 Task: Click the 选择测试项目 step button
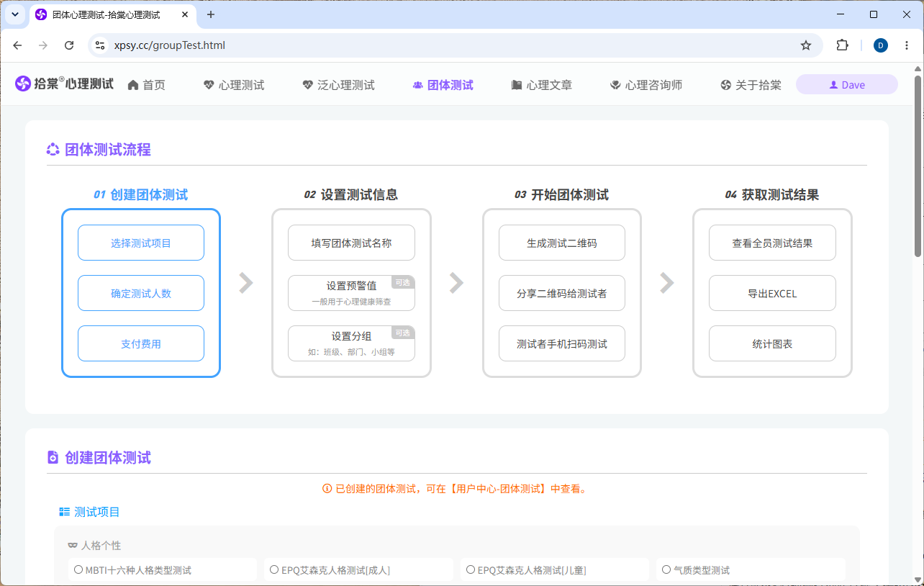coord(141,243)
